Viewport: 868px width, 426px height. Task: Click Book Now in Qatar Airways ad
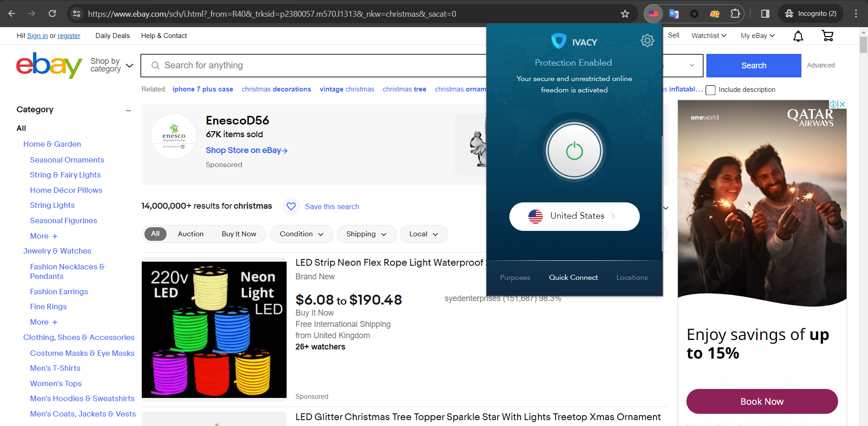(762, 401)
